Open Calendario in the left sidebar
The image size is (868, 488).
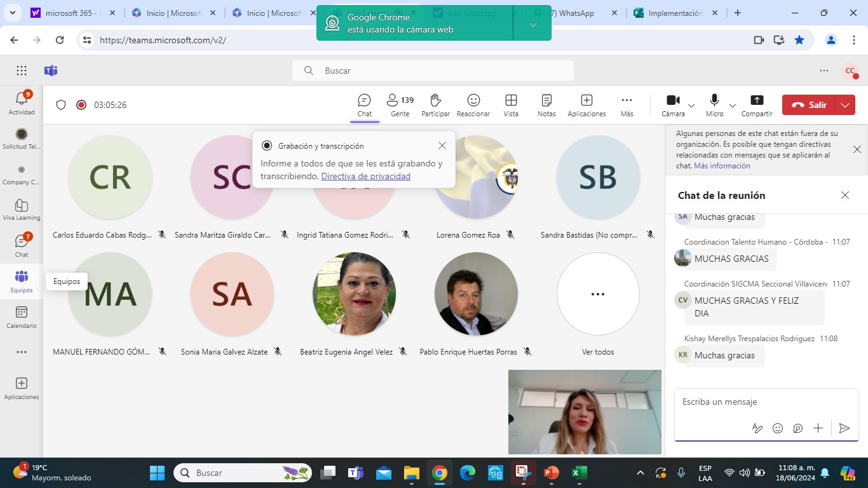pyautogui.click(x=22, y=316)
